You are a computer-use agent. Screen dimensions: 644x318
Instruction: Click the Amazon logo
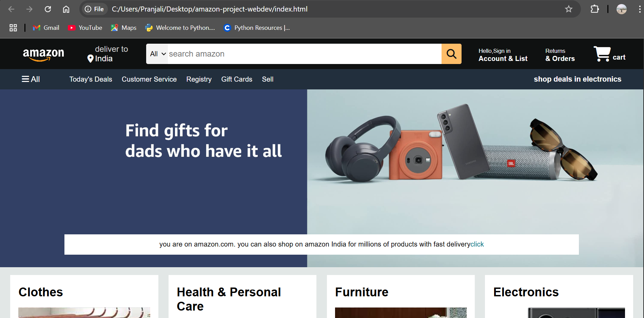pos(43,54)
